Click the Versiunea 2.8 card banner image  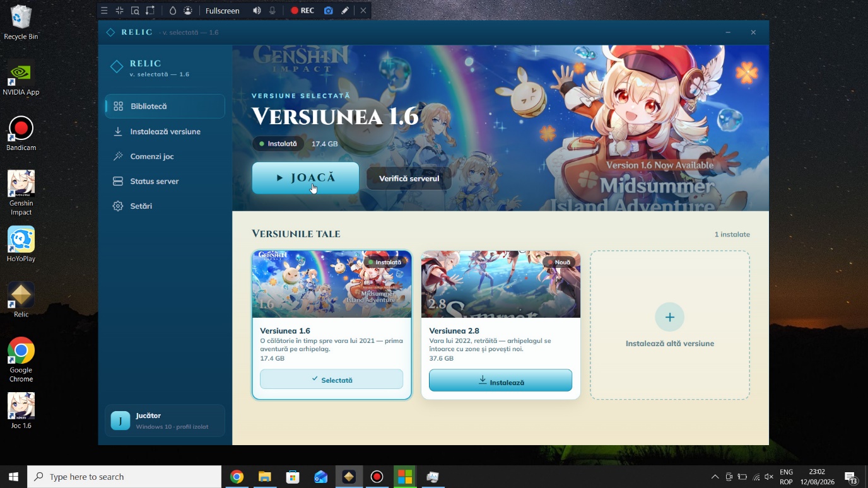501,284
